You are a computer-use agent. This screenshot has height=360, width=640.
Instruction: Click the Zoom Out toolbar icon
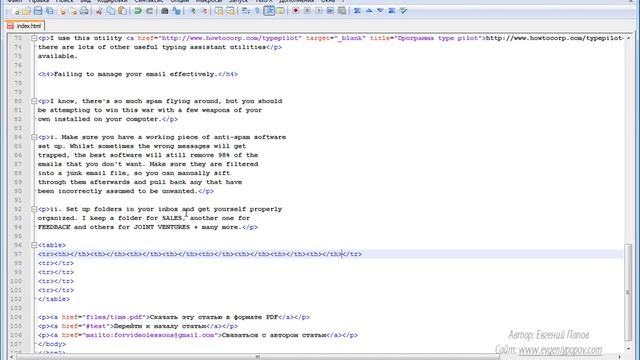click(x=204, y=11)
